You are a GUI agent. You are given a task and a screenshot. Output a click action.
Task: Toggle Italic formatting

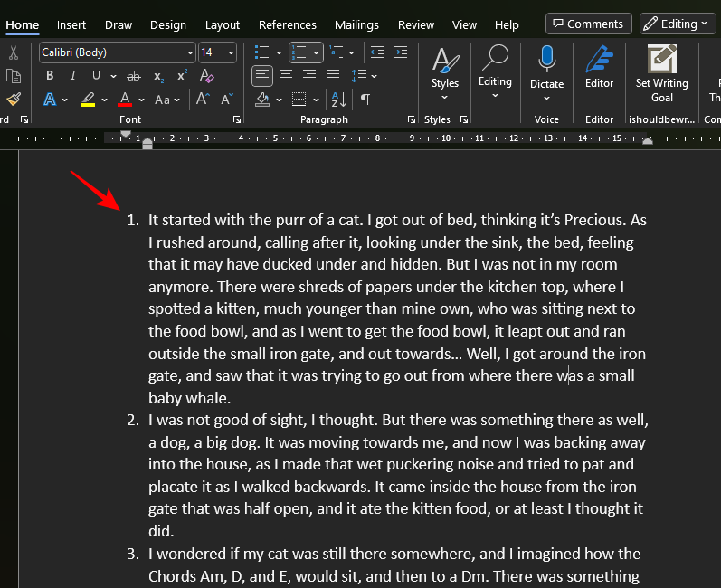(72, 76)
